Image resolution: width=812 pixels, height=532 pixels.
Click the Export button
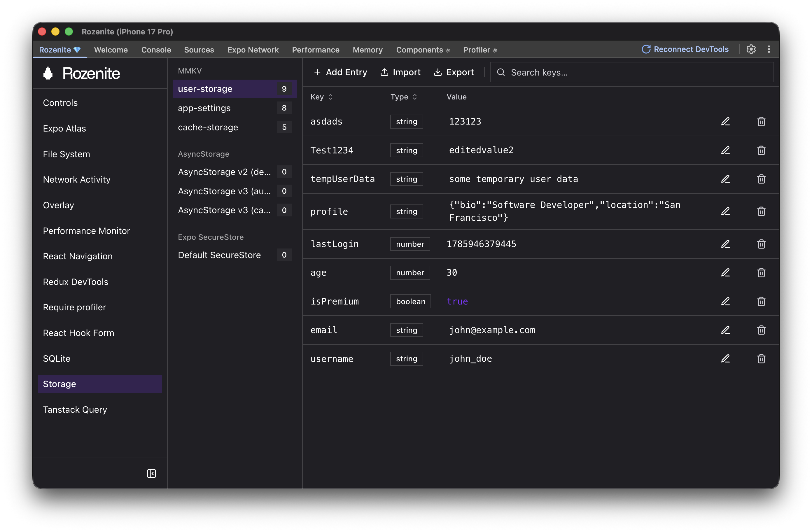[x=454, y=72]
